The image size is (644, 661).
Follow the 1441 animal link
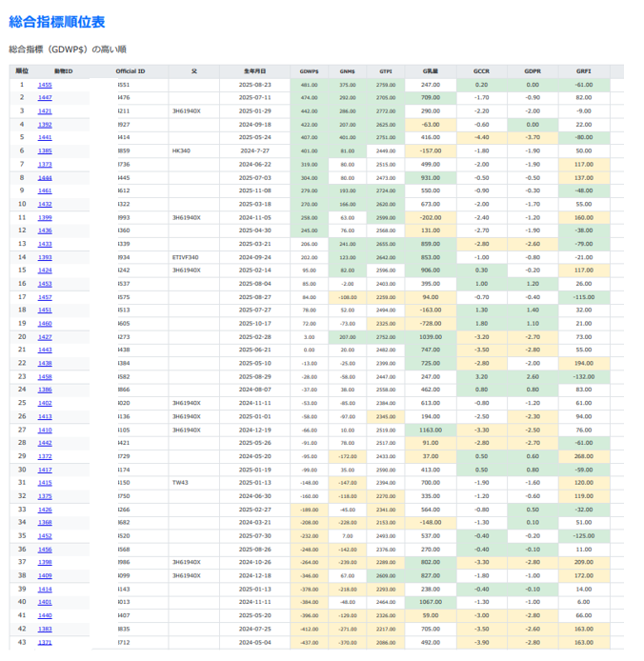[45, 137]
